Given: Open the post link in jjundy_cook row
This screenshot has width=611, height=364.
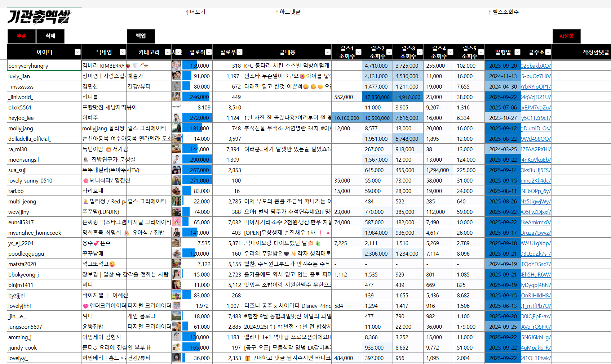Looking at the screenshot, I should (536, 348).
